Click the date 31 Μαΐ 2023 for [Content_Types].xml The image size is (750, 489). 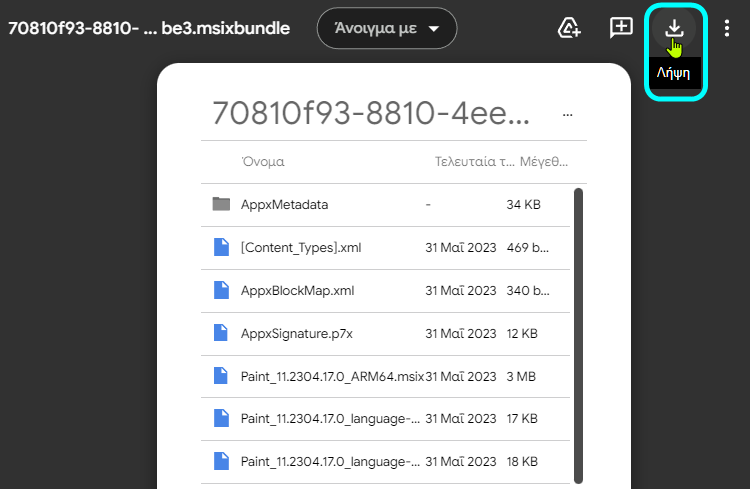(461, 248)
